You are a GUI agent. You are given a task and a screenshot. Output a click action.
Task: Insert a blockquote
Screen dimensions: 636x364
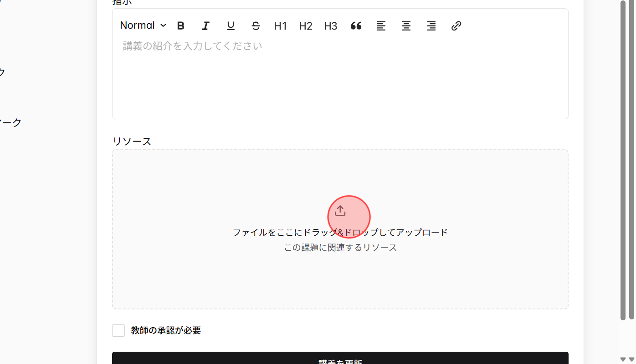[x=356, y=25]
